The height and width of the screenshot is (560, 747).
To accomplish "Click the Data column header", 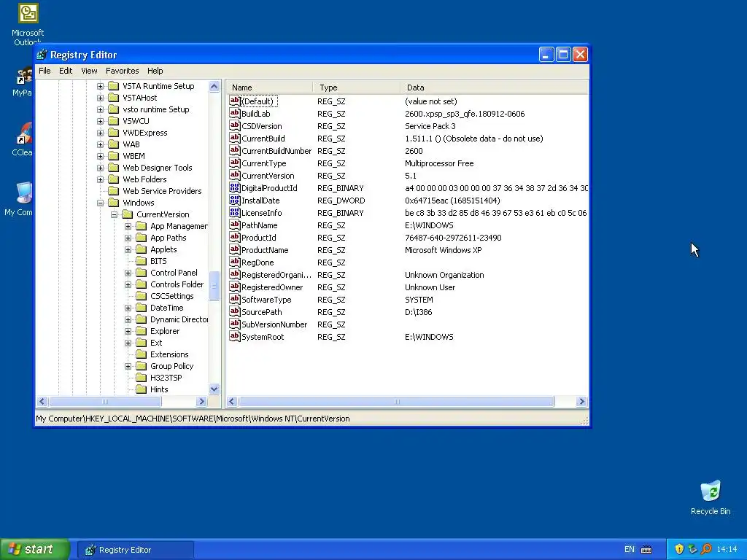I will pos(494,87).
